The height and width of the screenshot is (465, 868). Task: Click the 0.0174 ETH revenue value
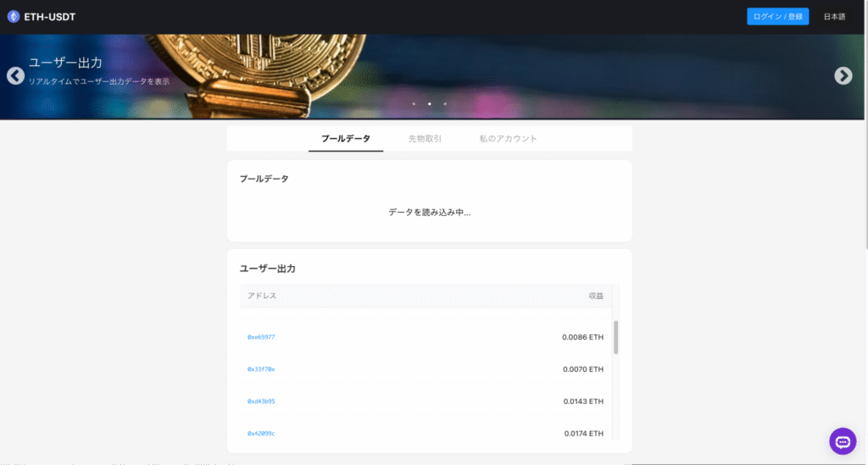click(x=584, y=434)
